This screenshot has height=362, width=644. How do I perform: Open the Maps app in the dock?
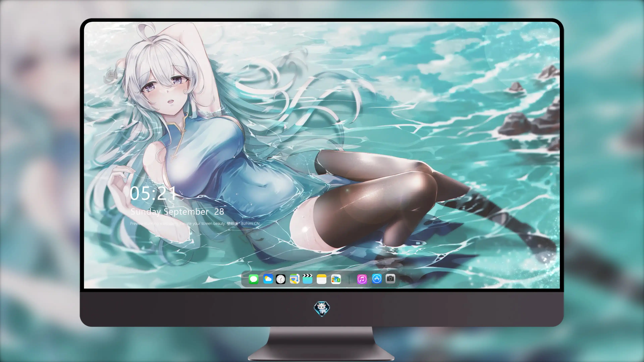click(x=294, y=279)
